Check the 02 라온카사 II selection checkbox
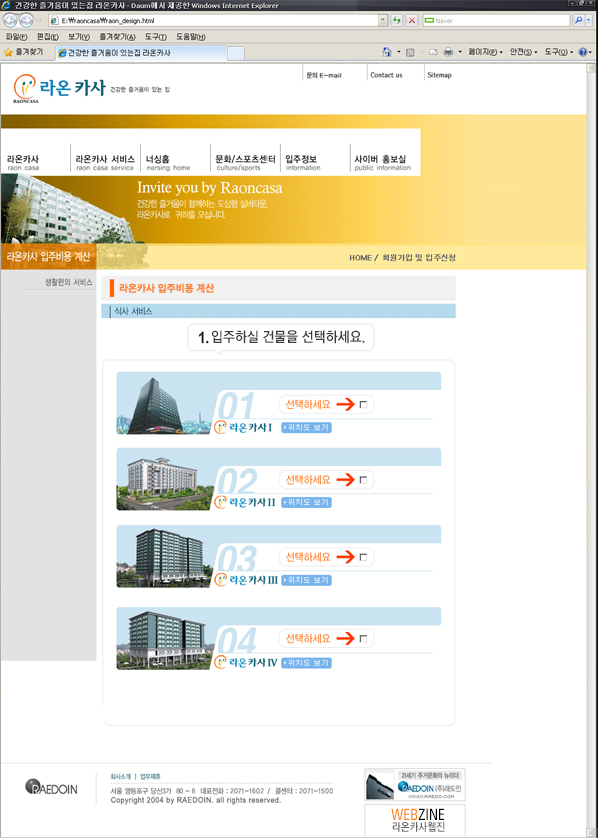 click(x=363, y=480)
